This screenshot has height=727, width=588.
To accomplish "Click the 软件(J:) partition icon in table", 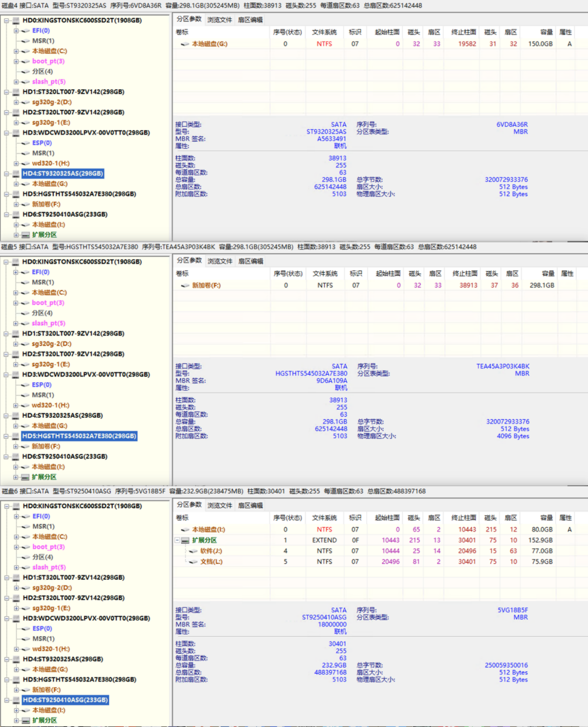I will [x=193, y=551].
